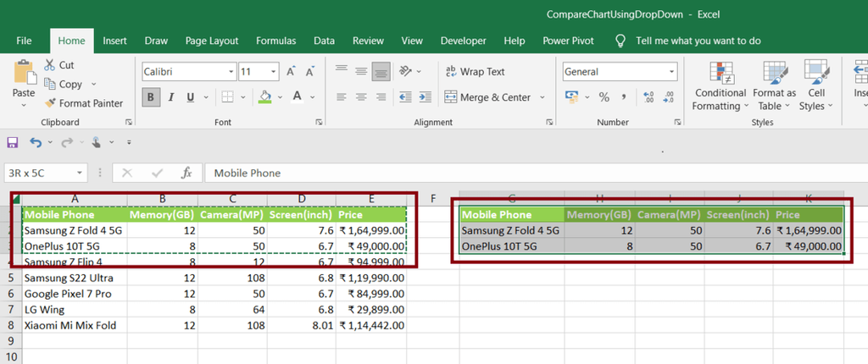
Task: Toggle Underline formatting
Action: [x=190, y=97]
